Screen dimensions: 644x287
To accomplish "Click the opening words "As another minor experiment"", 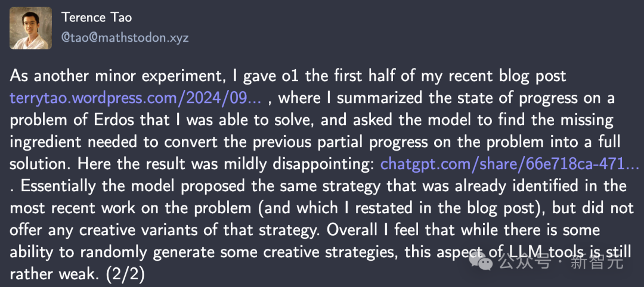I will click(x=105, y=76).
